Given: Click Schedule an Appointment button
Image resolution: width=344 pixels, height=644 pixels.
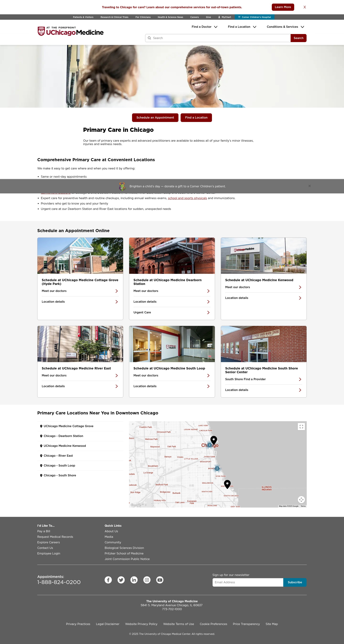Looking at the screenshot, I should pos(155,117).
